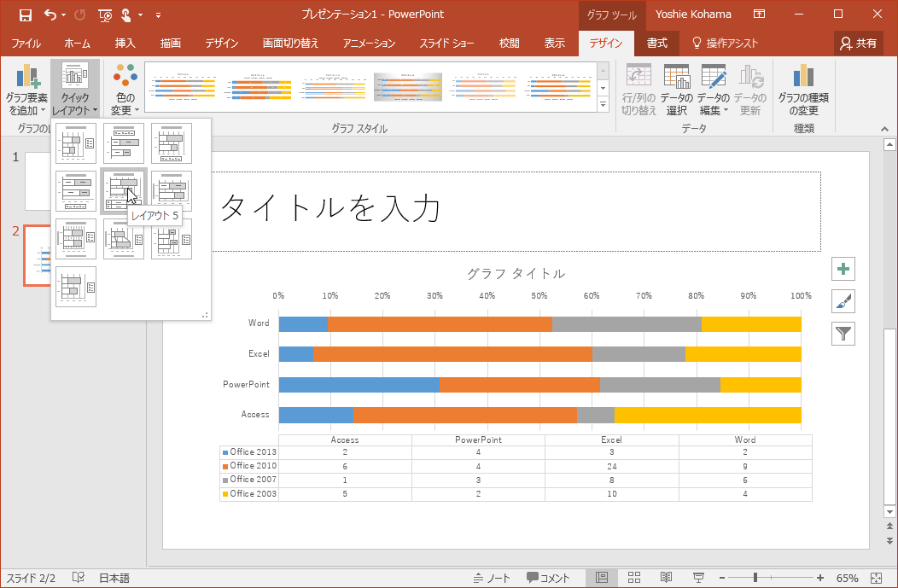This screenshot has width=898, height=588.
Task: Click the greyed Redo icon
Action: point(79,15)
